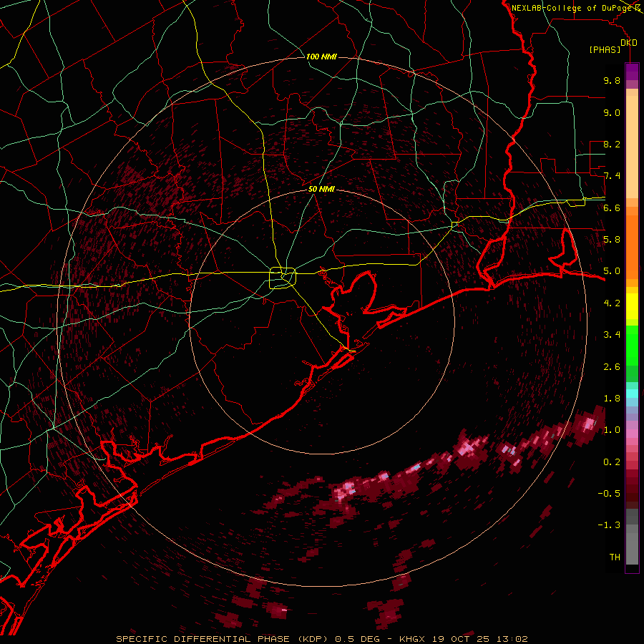Select the 0.2 value on the color scale
The width and height of the screenshot is (644, 644).
[612, 462]
